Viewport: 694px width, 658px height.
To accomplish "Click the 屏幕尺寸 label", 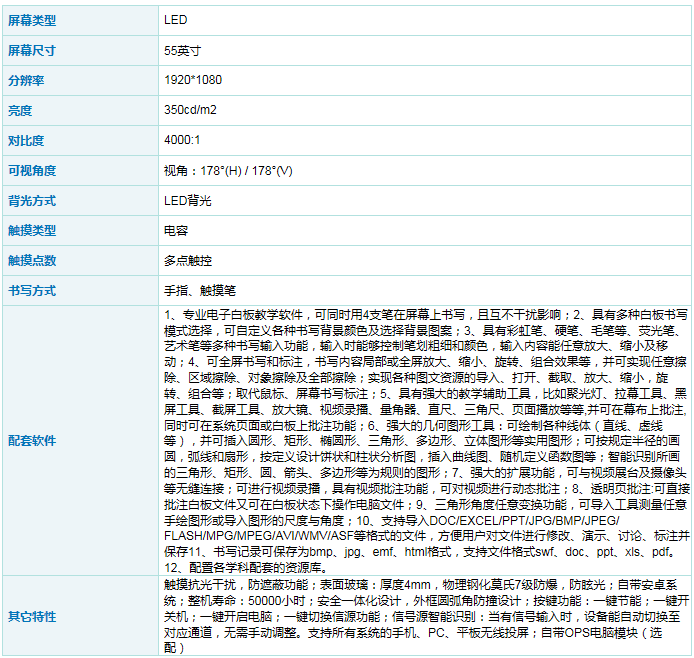I will [32, 50].
